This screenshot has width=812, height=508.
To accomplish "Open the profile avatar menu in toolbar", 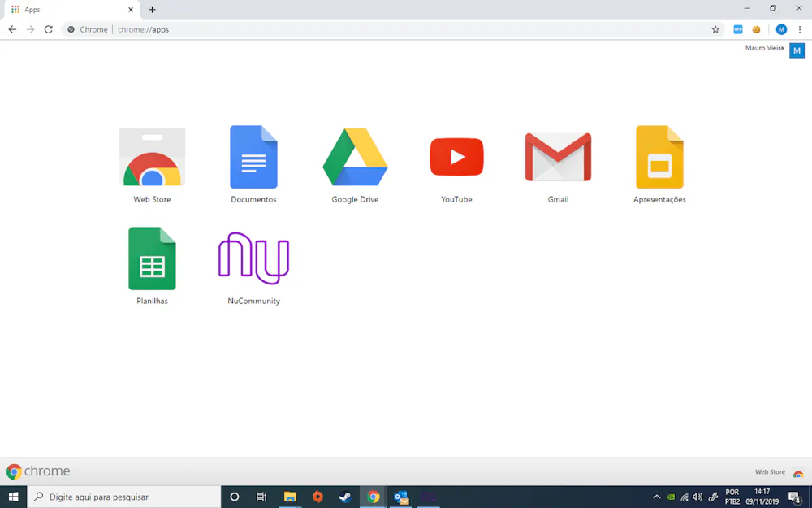I will tap(781, 29).
